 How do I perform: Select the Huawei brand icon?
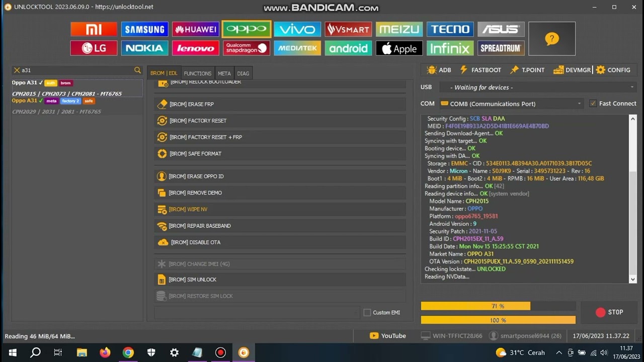196,29
